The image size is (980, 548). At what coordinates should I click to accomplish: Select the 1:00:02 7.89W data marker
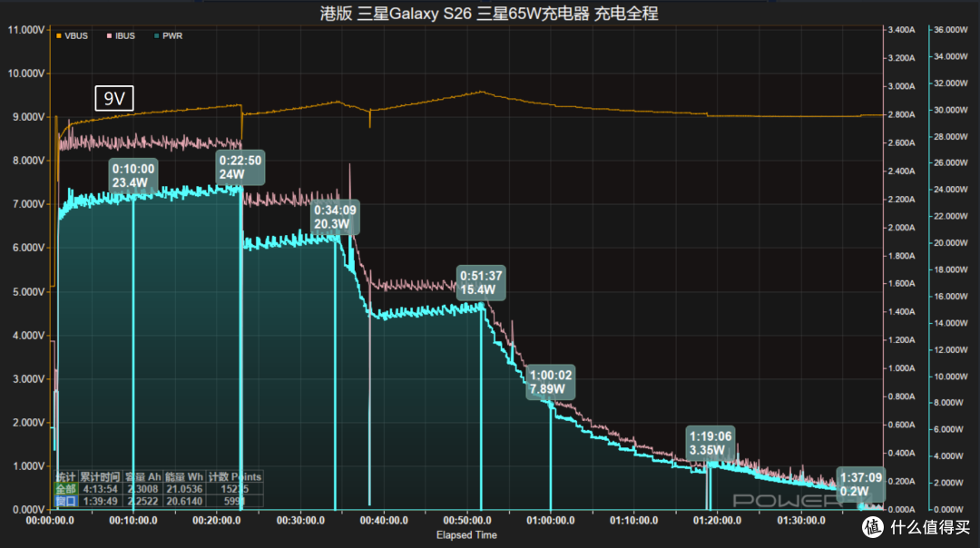550,382
